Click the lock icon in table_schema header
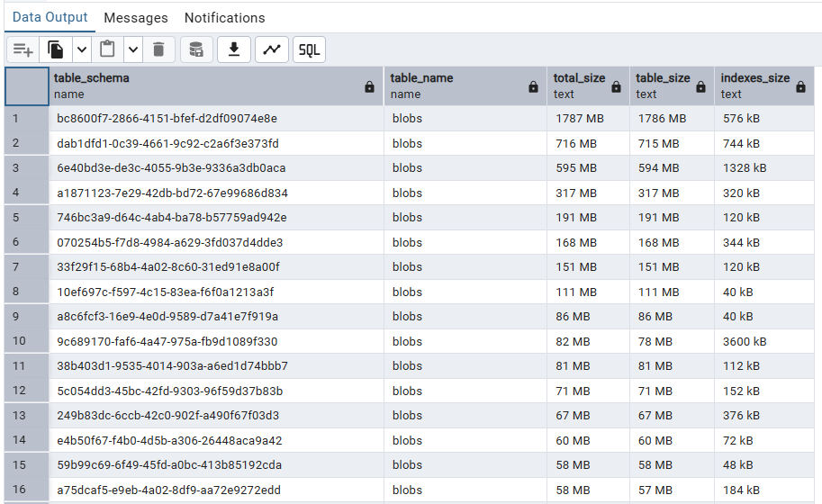The width and height of the screenshot is (822, 504). 369,87
